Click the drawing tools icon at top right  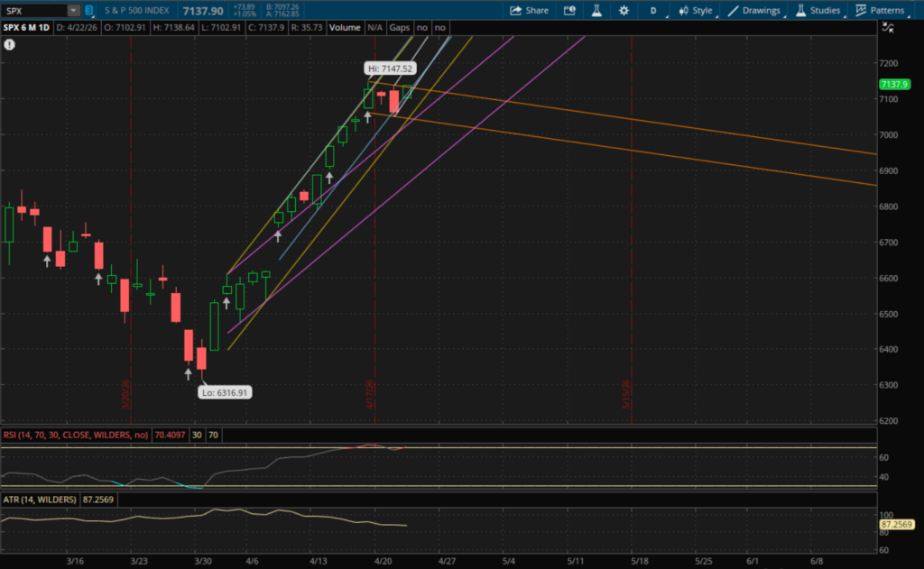[x=891, y=28]
